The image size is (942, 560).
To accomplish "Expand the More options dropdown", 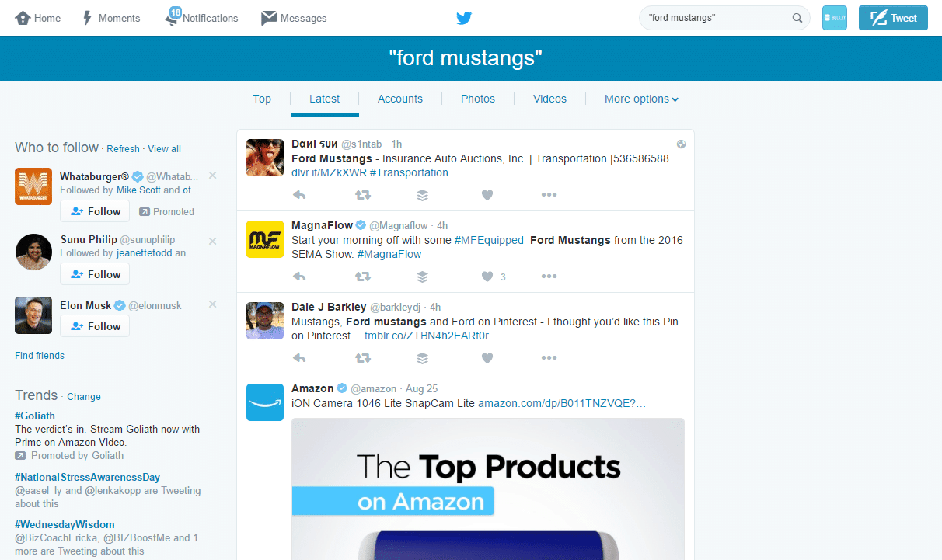I will [x=641, y=99].
